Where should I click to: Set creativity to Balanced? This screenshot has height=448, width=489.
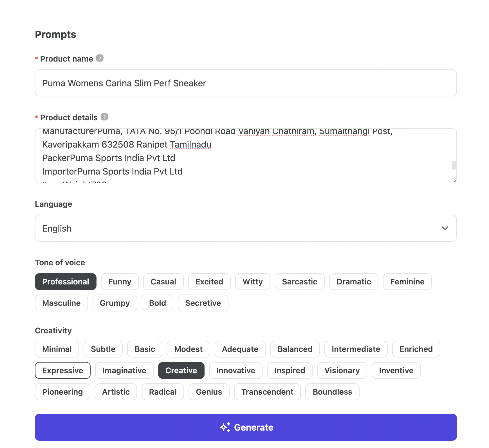point(295,349)
